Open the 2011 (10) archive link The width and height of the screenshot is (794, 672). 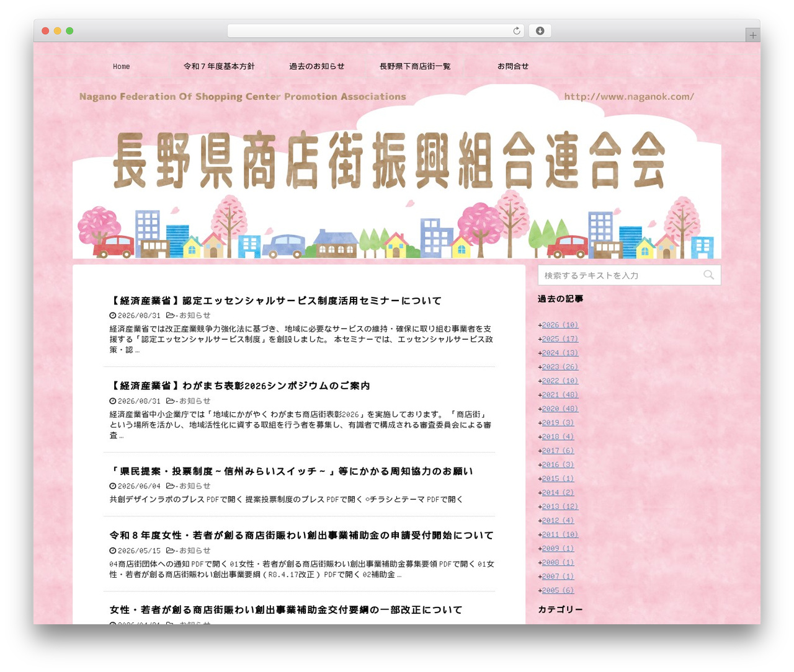[x=560, y=534]
